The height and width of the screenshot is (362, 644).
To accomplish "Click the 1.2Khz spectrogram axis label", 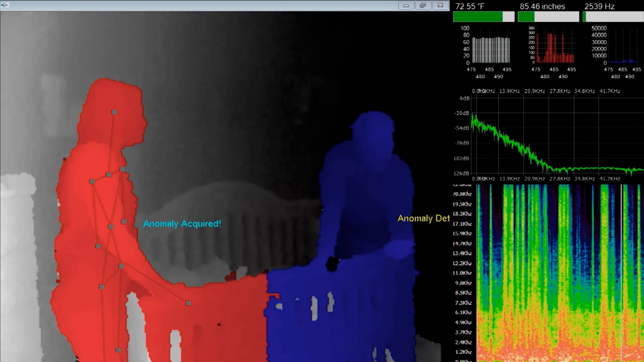I will point(463,352).
